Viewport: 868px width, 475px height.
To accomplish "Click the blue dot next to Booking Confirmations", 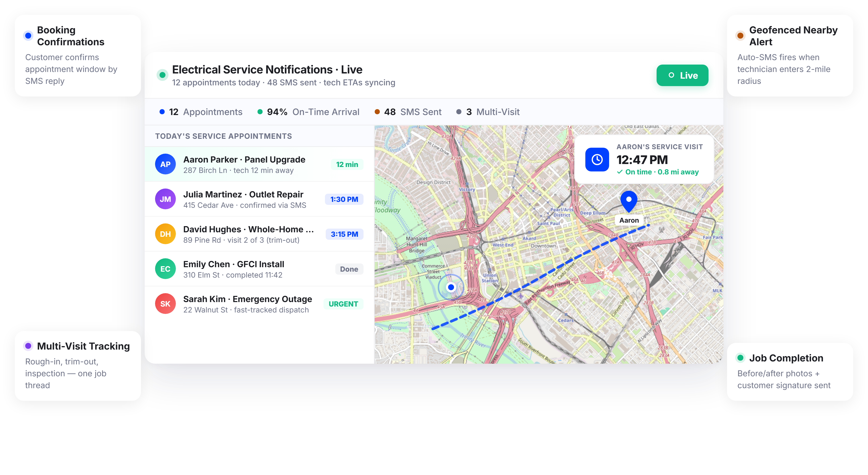I will tap(28, 36).
